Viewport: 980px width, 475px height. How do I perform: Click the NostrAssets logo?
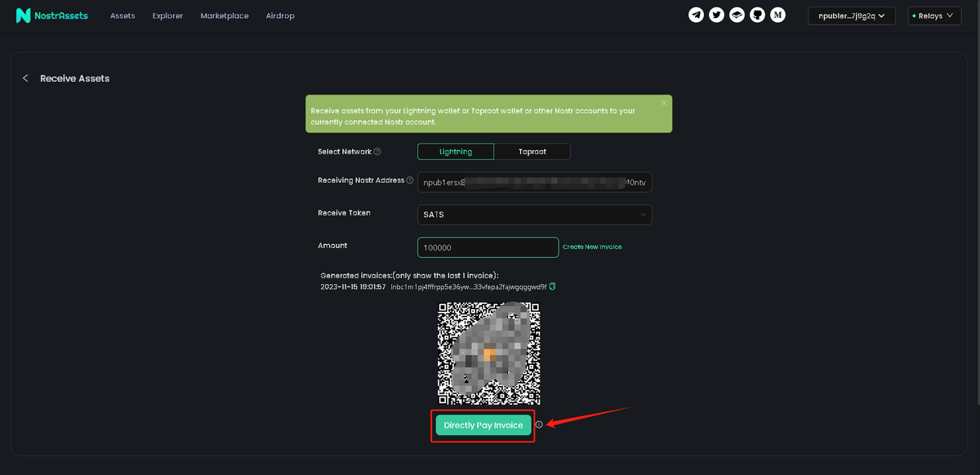coord(52,16)
